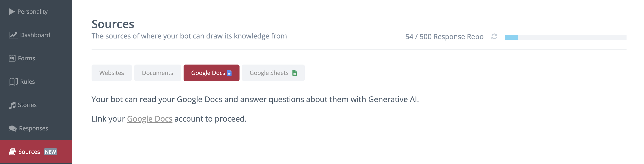Click the Dashboard chart icon
Image resolution: width=644 pixels, height=164 pixels.
[13, 35]
